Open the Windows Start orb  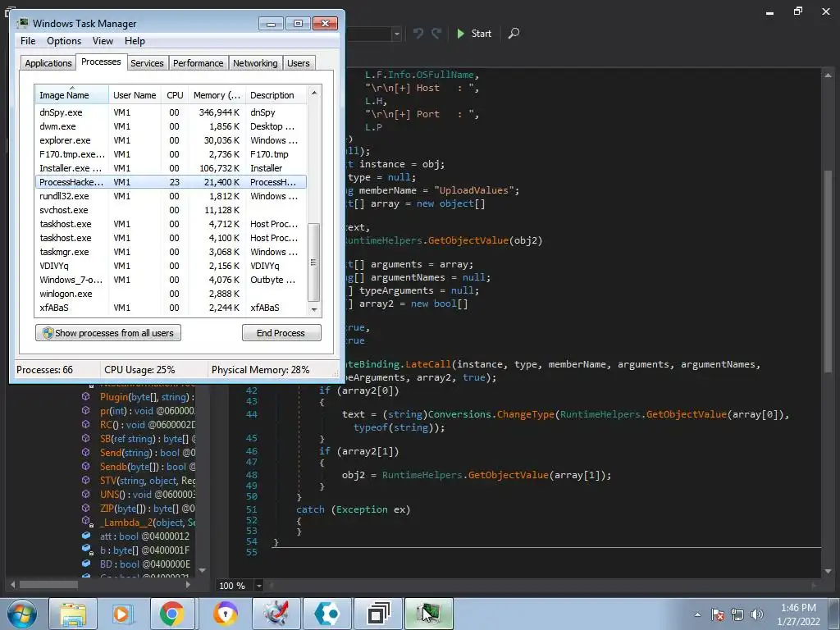coord(21,614)
